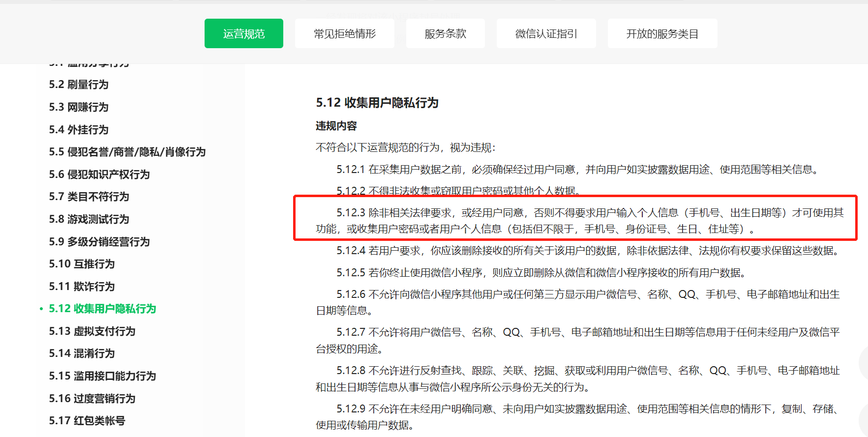Jump to section 5.2 刷量行为
This screenshot has width=868, height=437.
(x=79, y=85)
